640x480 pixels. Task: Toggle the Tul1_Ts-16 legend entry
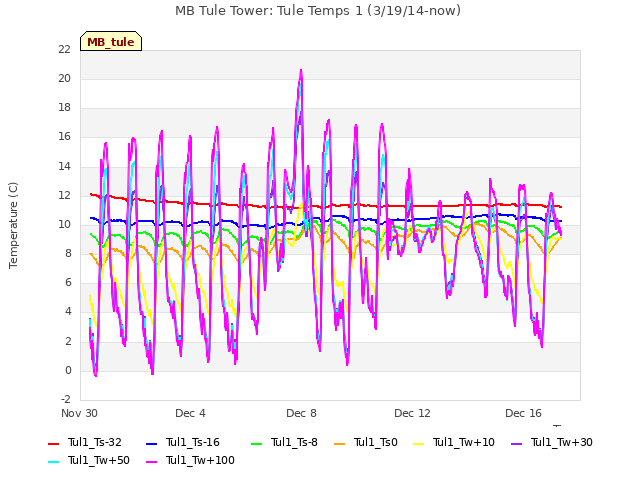coord(183,442)
